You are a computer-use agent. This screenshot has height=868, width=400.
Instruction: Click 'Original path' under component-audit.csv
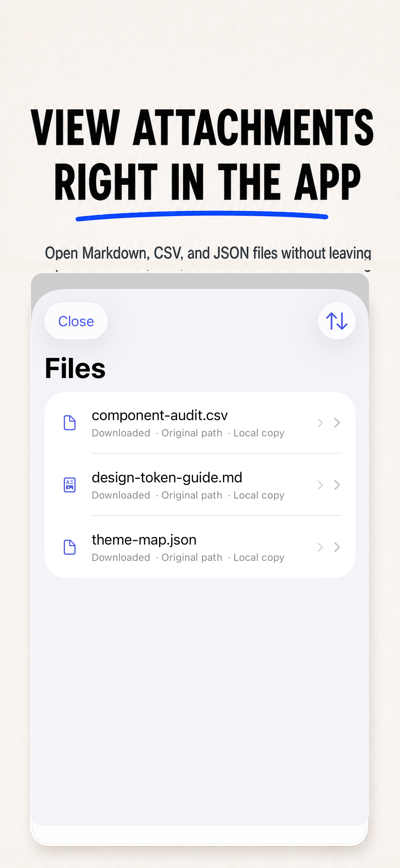tap(192, 433)
